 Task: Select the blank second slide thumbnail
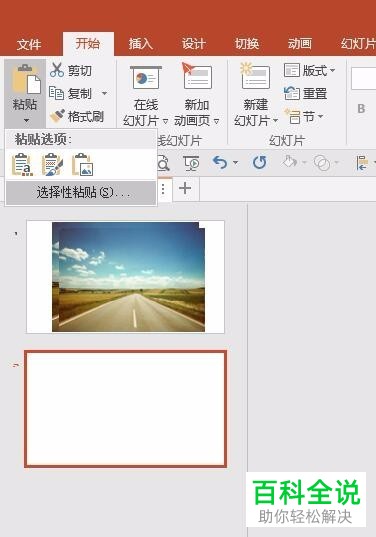click(125, 409)
